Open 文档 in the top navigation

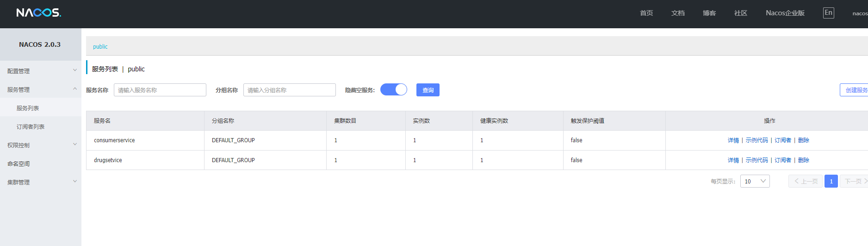coord(678,13)
